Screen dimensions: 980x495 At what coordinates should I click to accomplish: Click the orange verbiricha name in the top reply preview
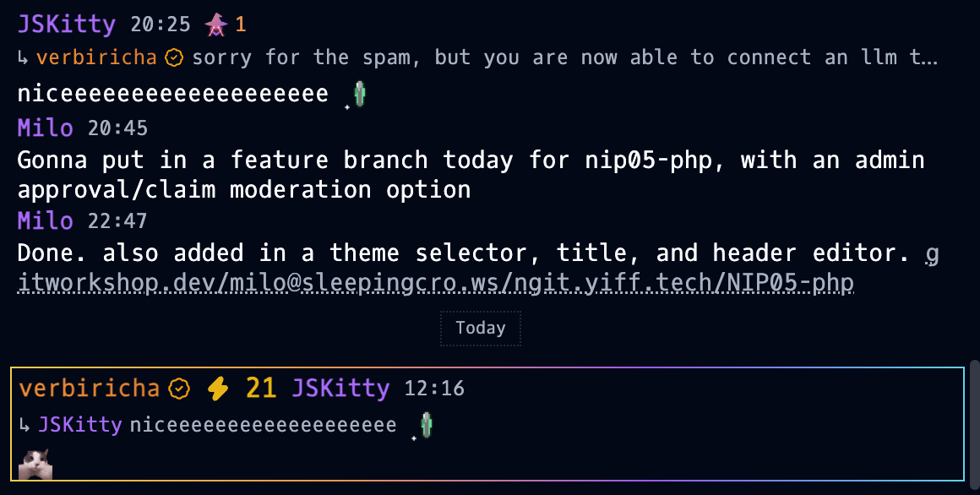(x=96, y=57)
